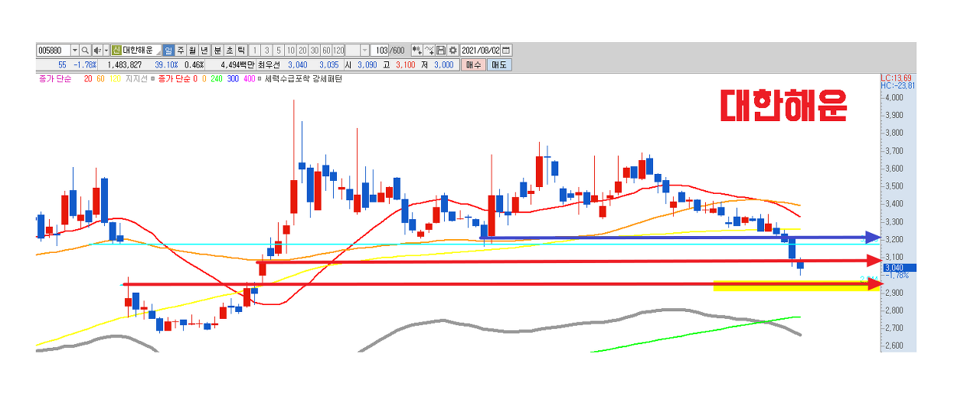Viewport: 980px width, 420px height.
Task: Click the volume value 1,483,827
Action: coord(124,65)
